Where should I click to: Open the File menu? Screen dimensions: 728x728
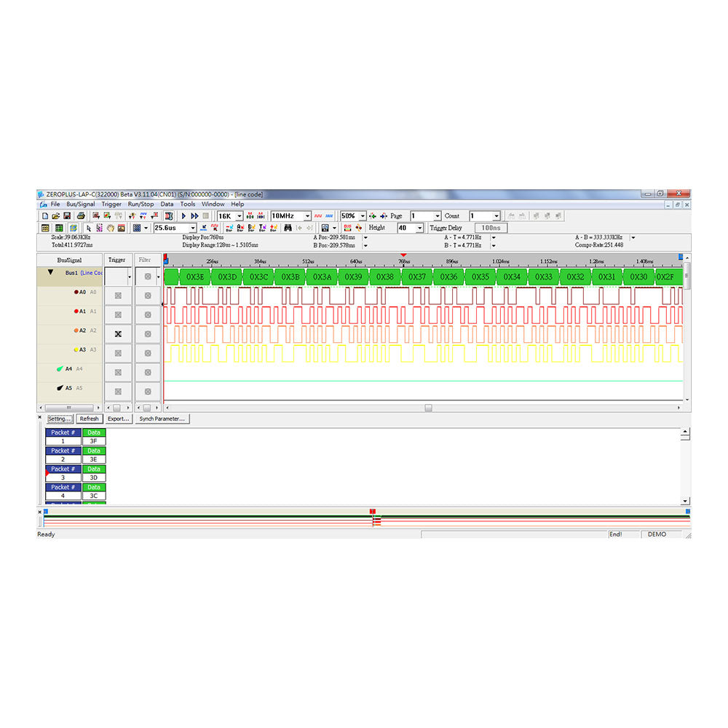click(x=55, y=205)
